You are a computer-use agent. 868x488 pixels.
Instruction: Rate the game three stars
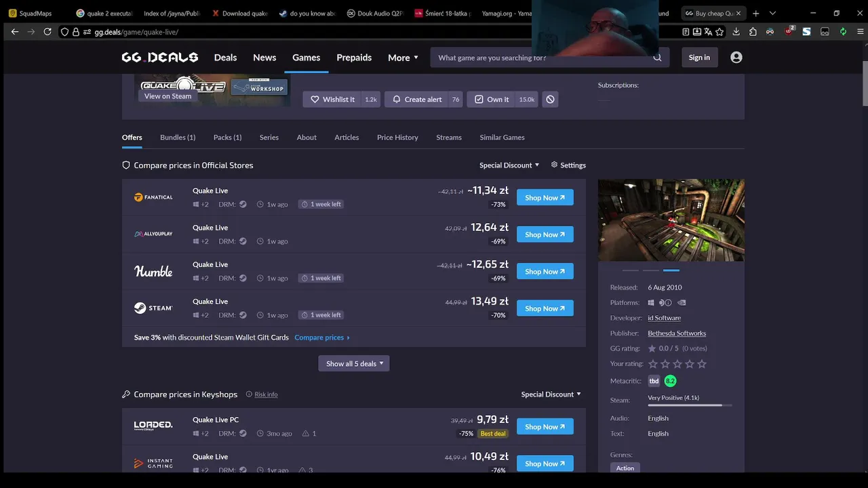[677, 364]
